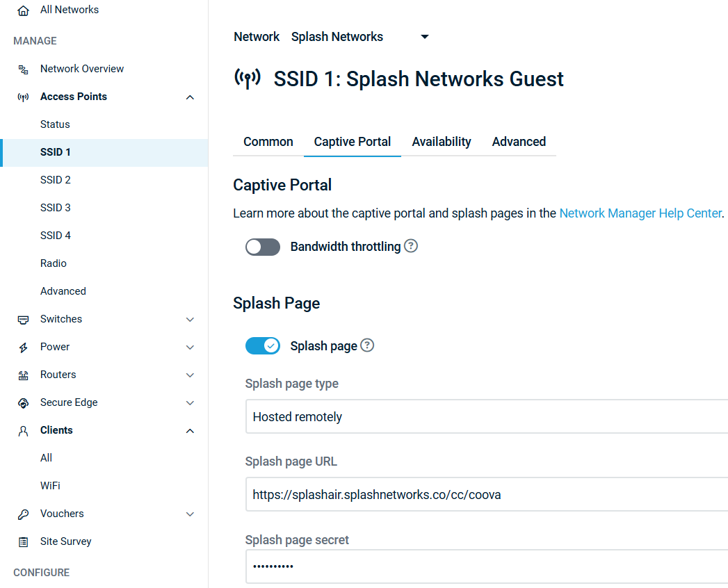Click the Secure Edge label in sidebar
The width and height of the screenshot is (728, 588).
69,402
